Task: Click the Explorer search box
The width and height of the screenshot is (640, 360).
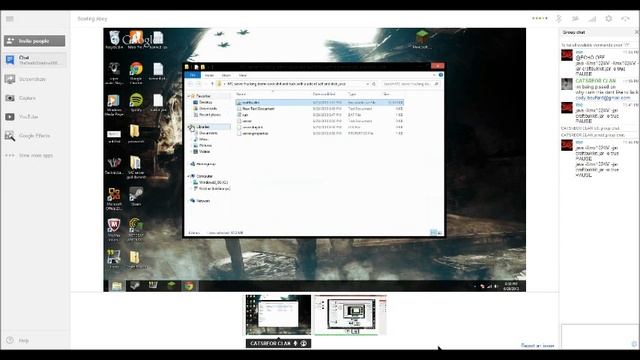Action: [x=410, y=84]
